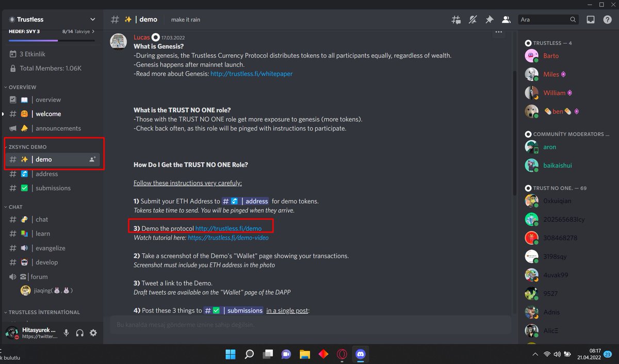Open the trustless.fi/demo-video tutorial link
This screenshot has width=619, height=364.
228,238
